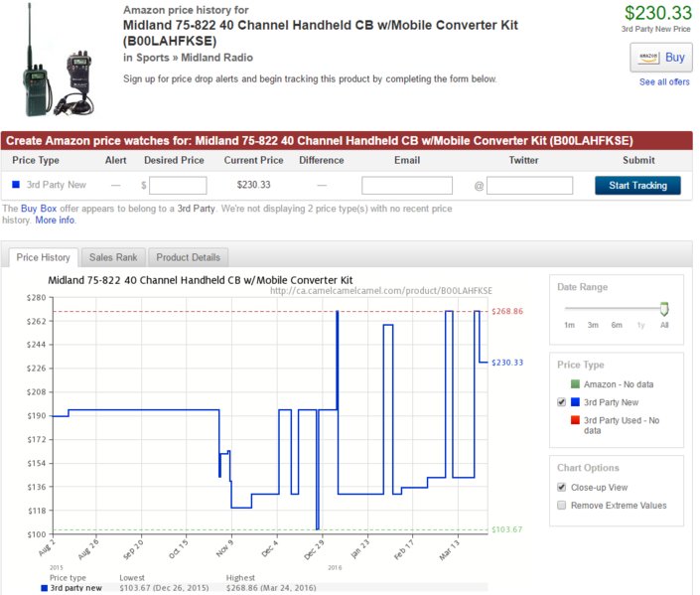This screenshot has width=700, height=595.
Task: Click the $103.67 lowest price chart label
Action: click(x=506, y=529)
